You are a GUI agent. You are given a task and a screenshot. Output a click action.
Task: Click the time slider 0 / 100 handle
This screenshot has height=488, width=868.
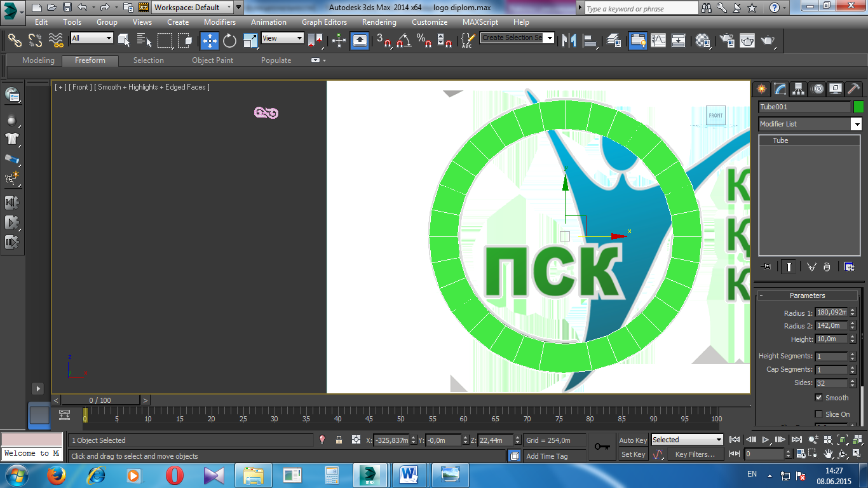coord(100,400)
